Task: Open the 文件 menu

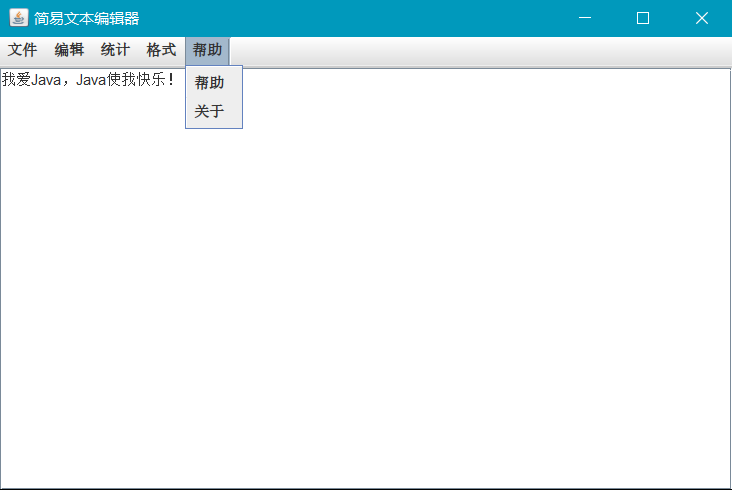Action: click(22, 50)
